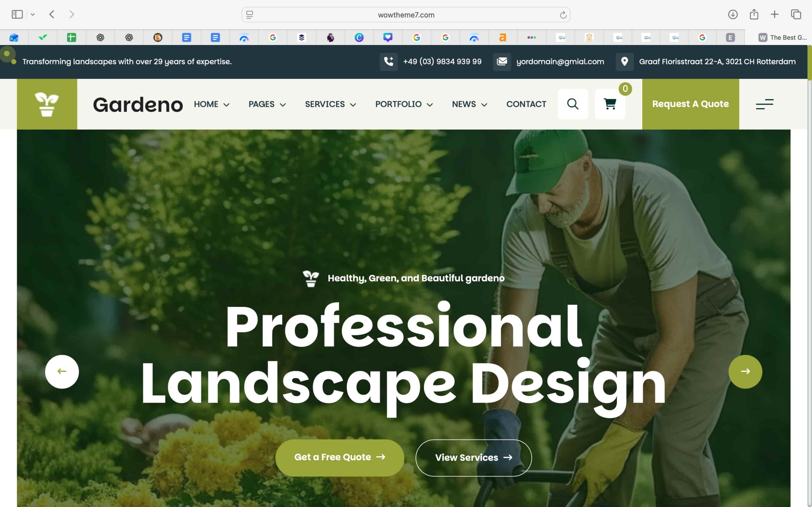Go to previous hero slide arrow
812x507 pixels.
coord(62,371)
